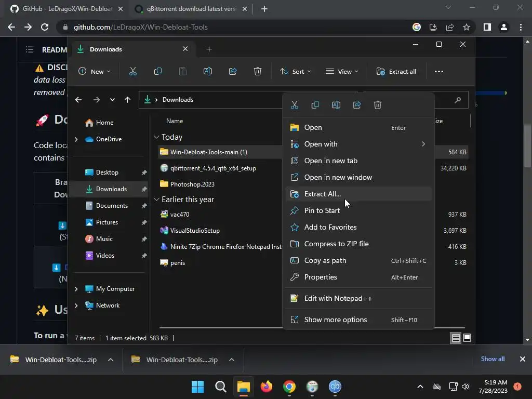Click the Delete trash icon in Explorer toolbar
The image size is (532, 399).
point(258,71)
